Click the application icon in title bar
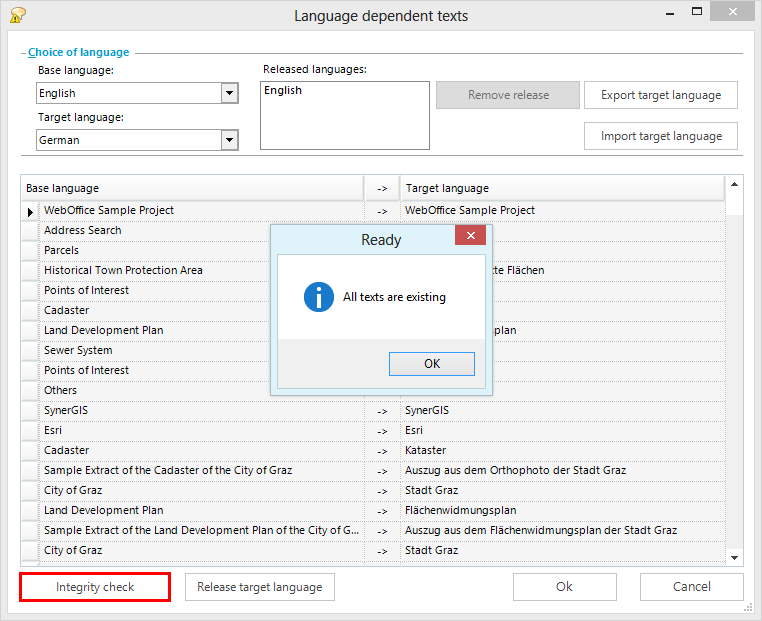The image size is (762, 621). coord(17,15)
